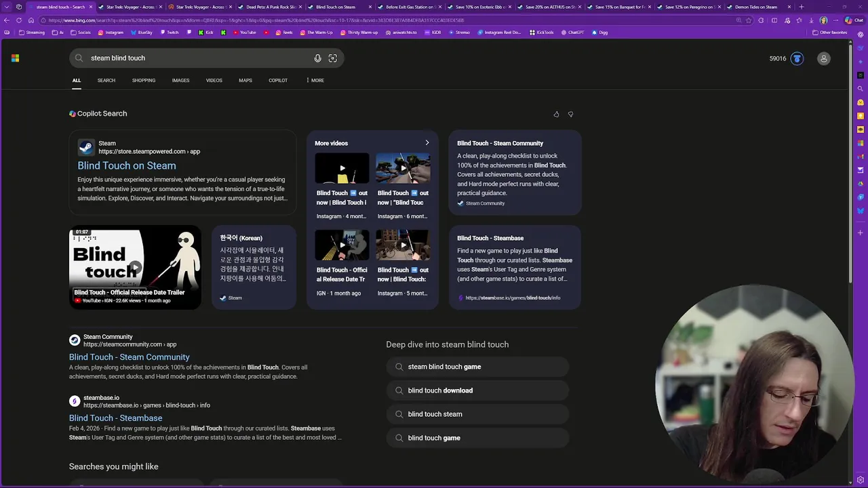Open the Blind Touch - Steambase card
Viewport: 868px width, 488px height.
[x=515, y=267]
